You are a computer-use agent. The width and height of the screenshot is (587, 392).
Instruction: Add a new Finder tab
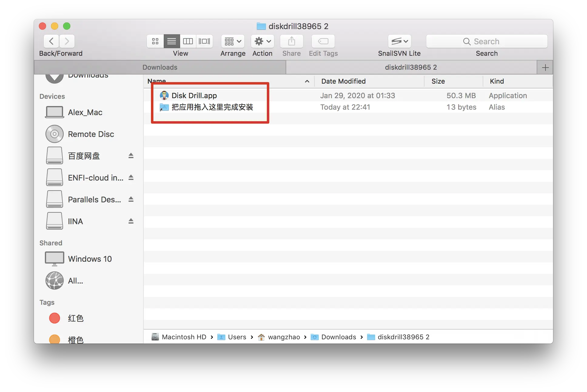(x=545, y=67)
